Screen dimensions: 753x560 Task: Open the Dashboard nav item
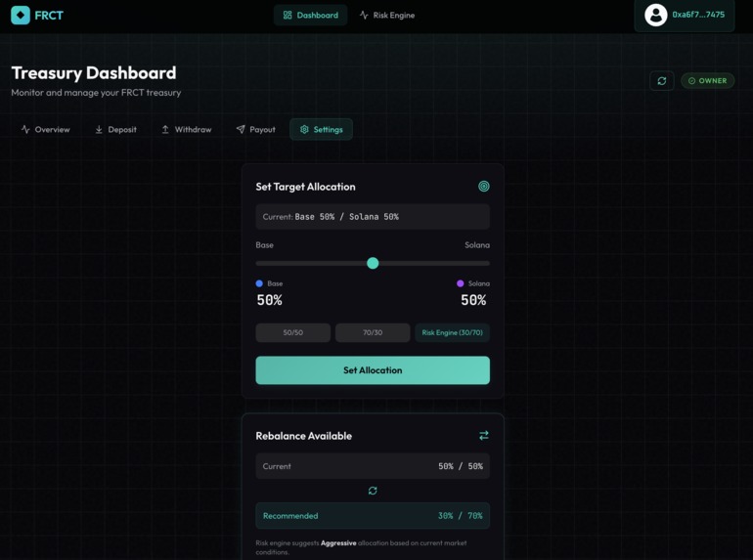(310, 15)
